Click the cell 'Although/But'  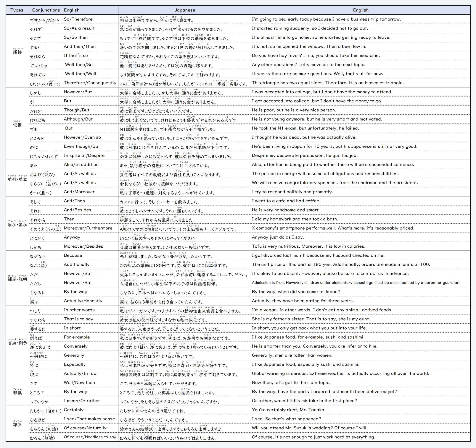(91, 119)
